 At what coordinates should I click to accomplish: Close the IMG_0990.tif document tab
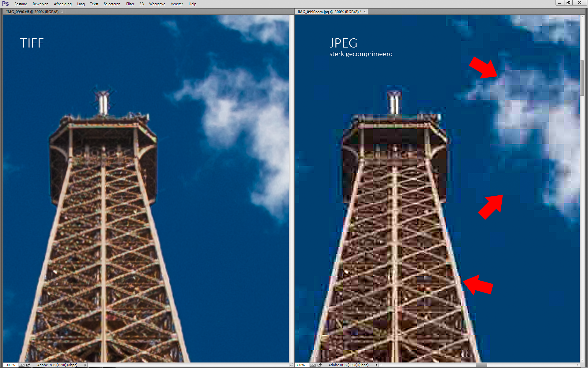pyautogui.click(x=62, y=12)
